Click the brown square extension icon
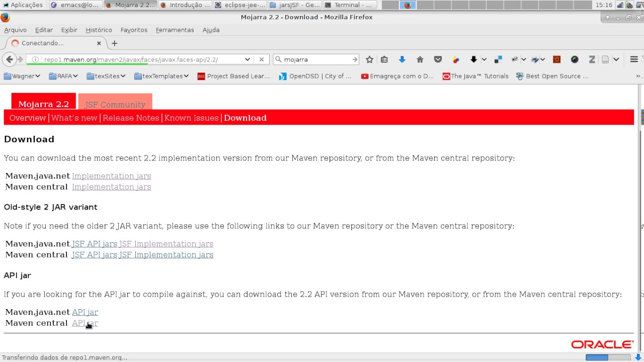 click(x=556, y=59)
